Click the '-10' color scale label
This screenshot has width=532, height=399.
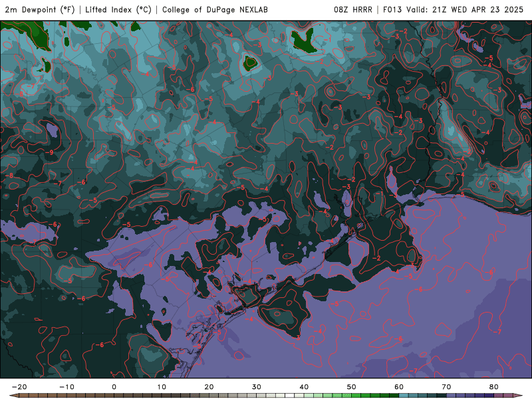[x=67, y=387]
